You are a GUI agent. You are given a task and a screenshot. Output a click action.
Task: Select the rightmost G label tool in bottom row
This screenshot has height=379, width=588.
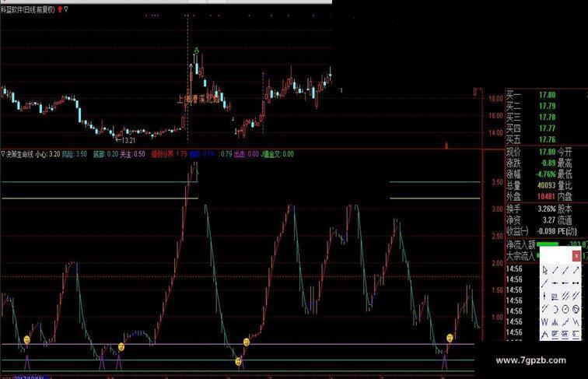[576, 334]
